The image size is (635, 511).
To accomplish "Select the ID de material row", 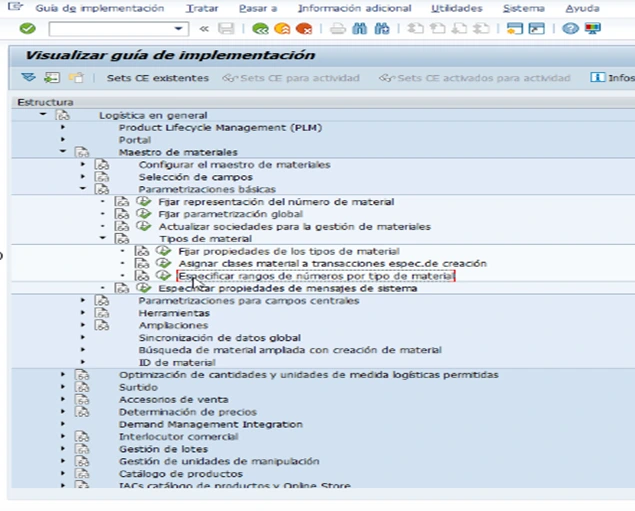I will (x=177, y=362).
